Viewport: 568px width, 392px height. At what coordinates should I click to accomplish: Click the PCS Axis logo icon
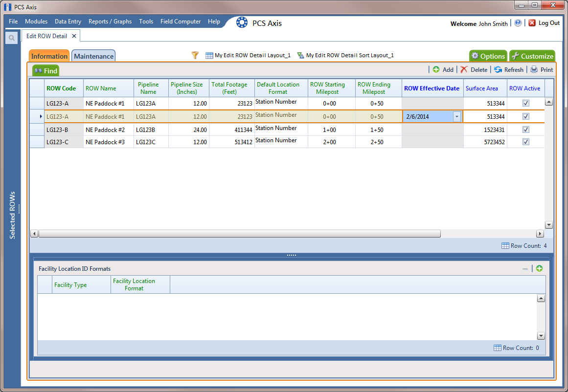point(242,22)
